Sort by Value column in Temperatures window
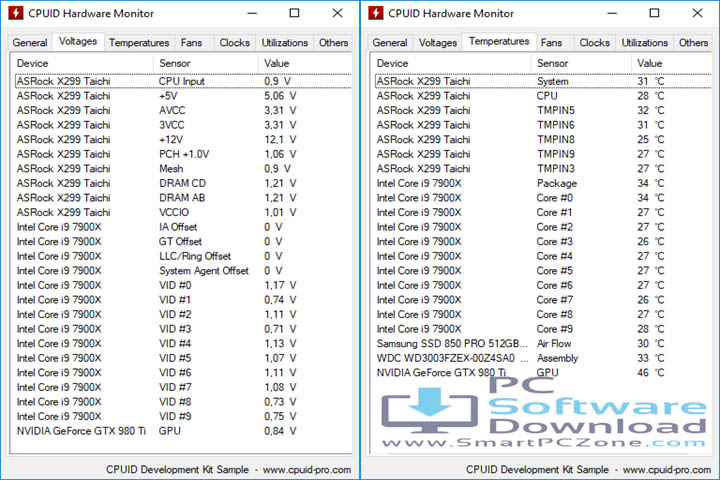 pyautogui.click(x=671, y=63)
